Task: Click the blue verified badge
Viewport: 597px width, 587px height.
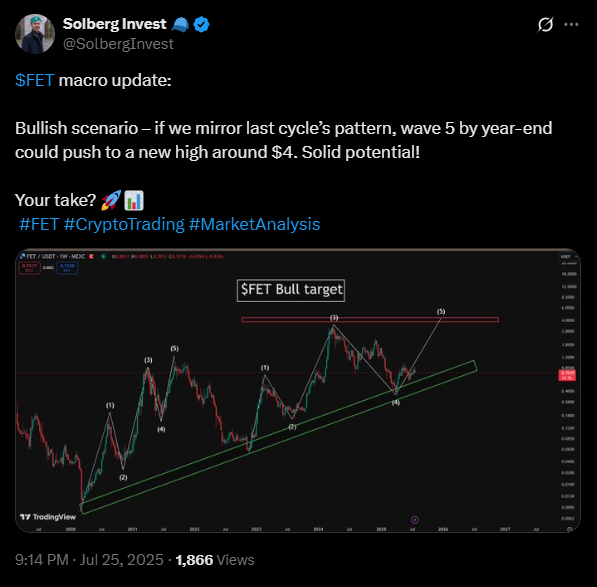Action: coord(201,24)
